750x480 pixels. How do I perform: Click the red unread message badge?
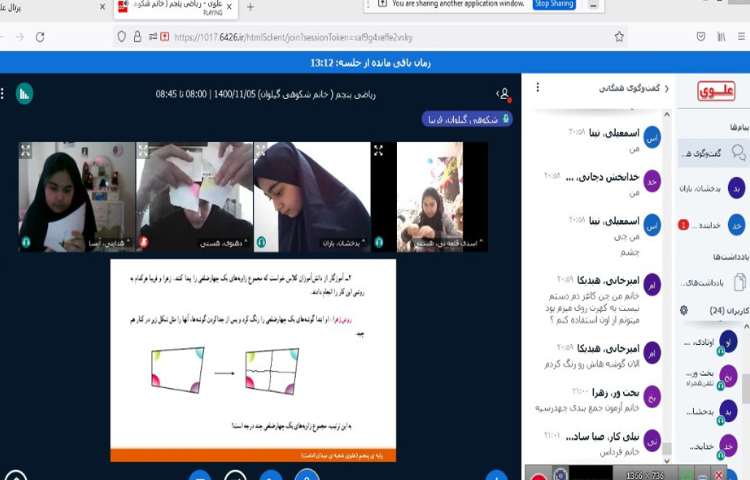(684, 225)
